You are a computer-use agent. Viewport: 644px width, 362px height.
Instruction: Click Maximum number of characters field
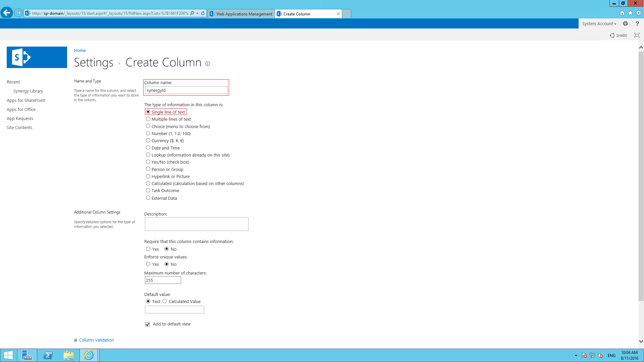(x=163, y=280)
